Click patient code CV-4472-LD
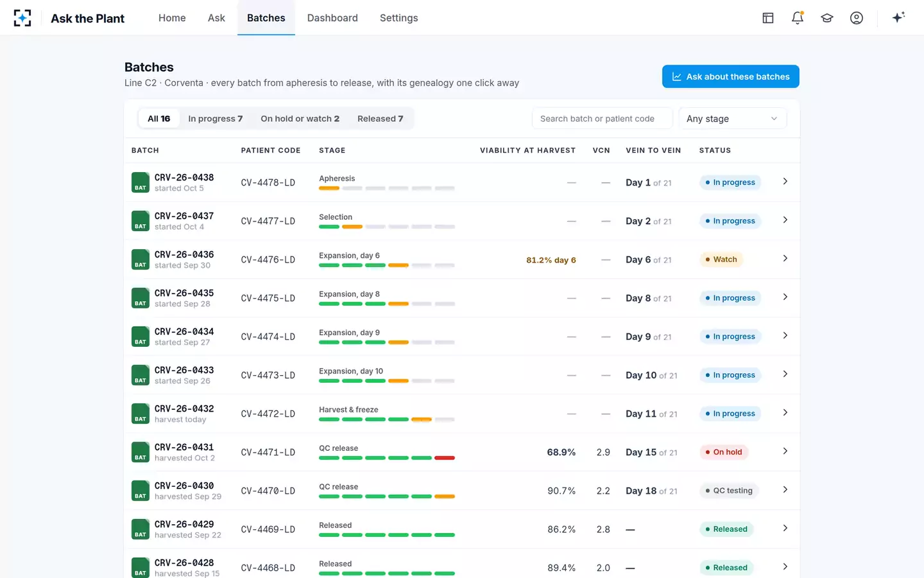 [268, 414]
